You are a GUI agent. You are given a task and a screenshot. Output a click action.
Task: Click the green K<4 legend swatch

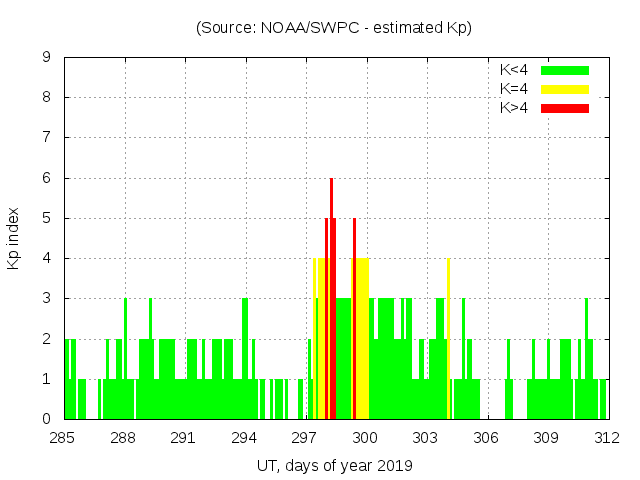pos(565,70)
